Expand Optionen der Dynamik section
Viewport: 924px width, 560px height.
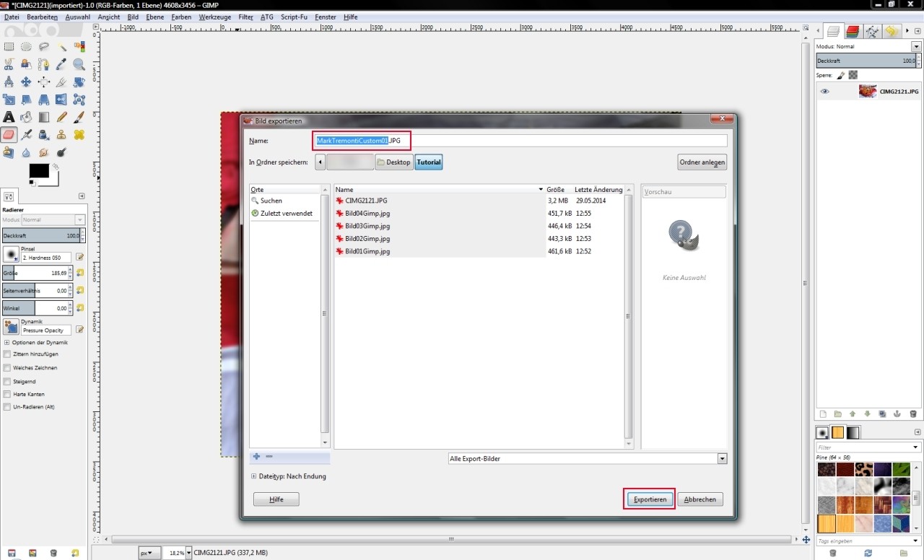[7, 343]
